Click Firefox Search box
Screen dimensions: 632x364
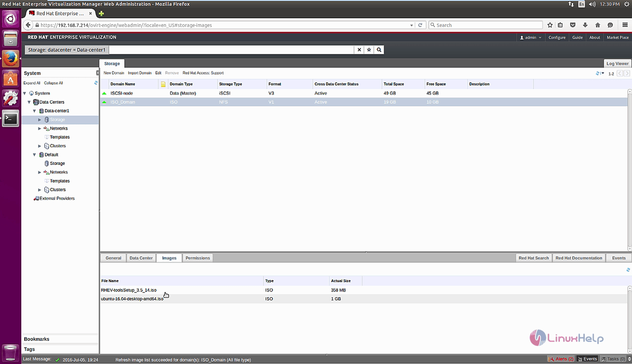point(485,25)
